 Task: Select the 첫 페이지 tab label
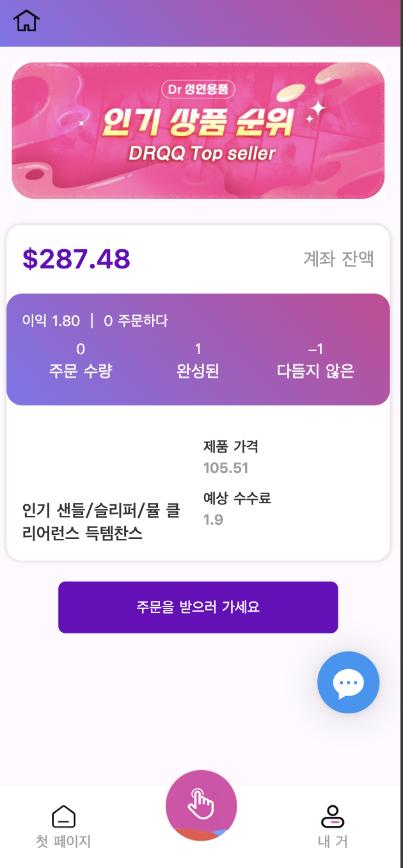(x=63, y=841)
